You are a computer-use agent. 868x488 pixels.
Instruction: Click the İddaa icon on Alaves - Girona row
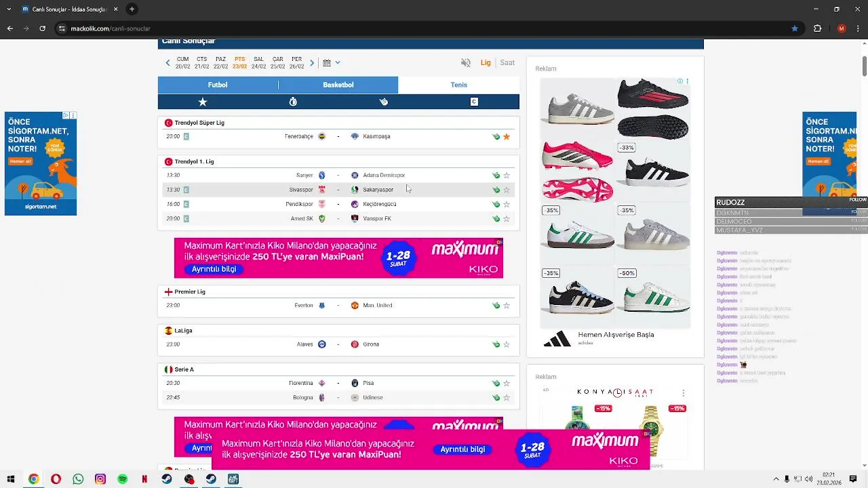[496, 344]
